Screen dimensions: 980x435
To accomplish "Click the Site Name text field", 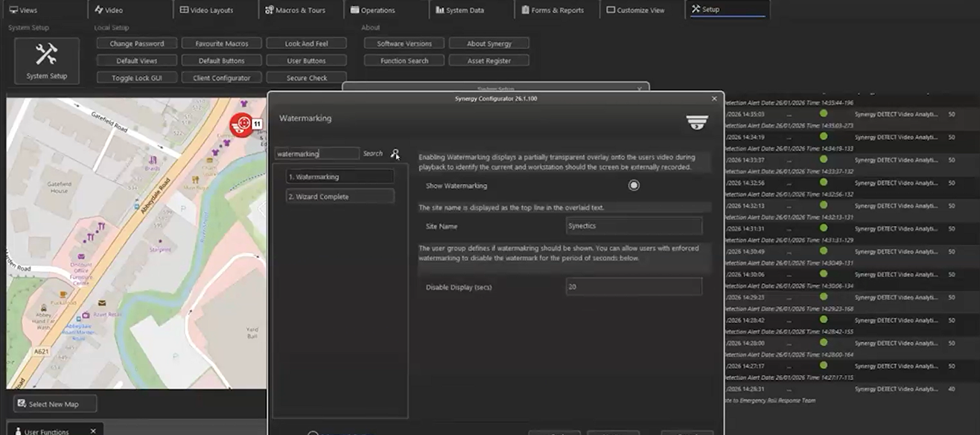I will coord(633,226).
